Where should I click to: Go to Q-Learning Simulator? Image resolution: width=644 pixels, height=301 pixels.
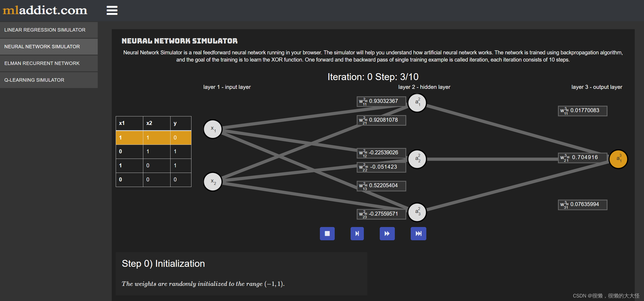click(34, 80)
